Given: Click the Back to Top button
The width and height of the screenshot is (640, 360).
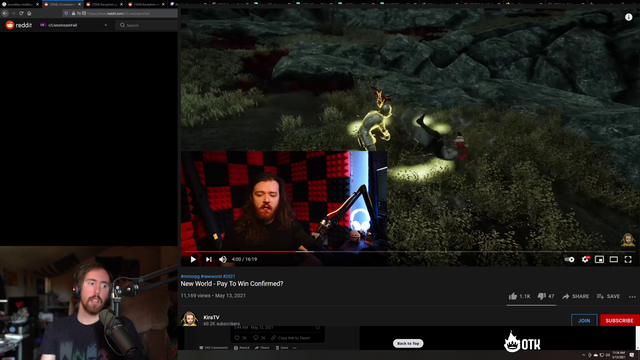Looking at the screenshot, I should 408,343.
